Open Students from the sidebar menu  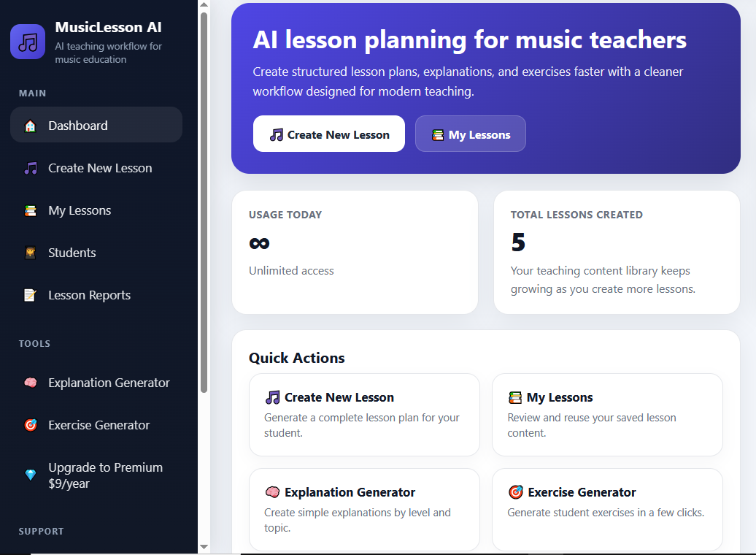pyautogui.click(x=72, y=253)
